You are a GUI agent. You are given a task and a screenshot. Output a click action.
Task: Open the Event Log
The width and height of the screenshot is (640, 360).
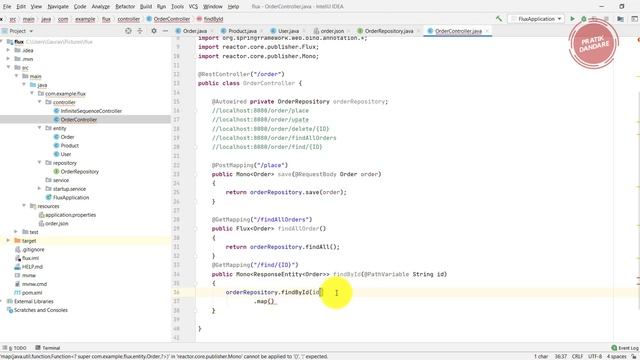(625, 348)
